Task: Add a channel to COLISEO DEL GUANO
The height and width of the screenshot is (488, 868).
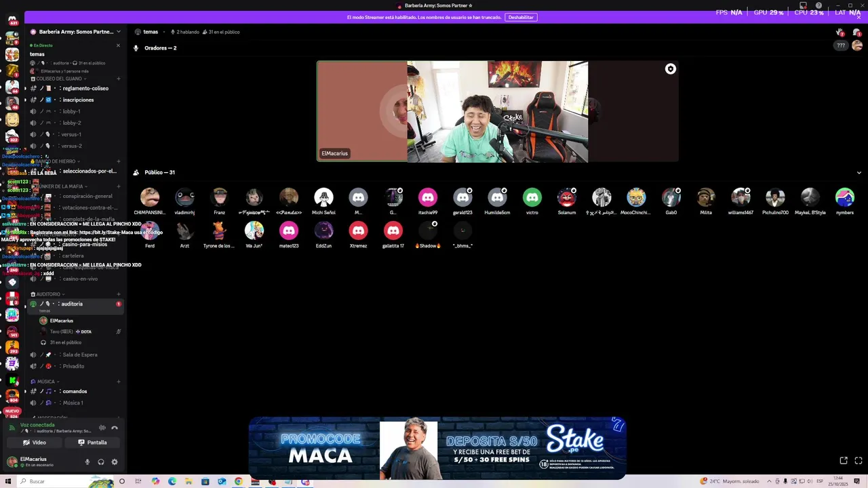Action: [119, 79]
